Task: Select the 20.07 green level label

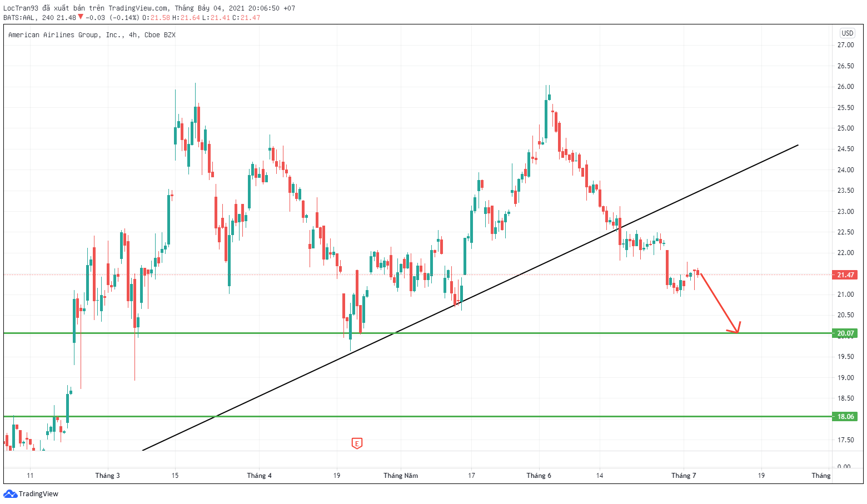Action: (x=845, y=333)
